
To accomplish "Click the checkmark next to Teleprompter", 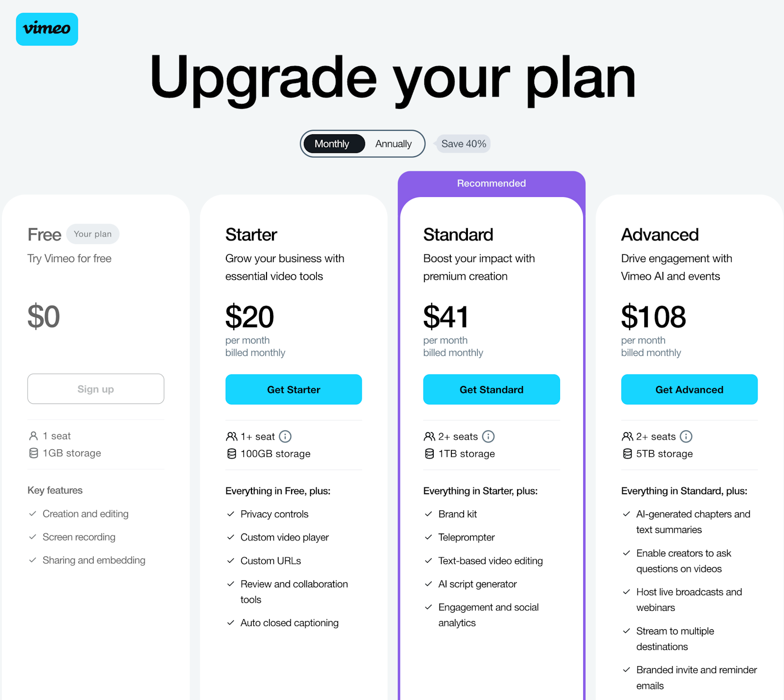I will 428,537.
